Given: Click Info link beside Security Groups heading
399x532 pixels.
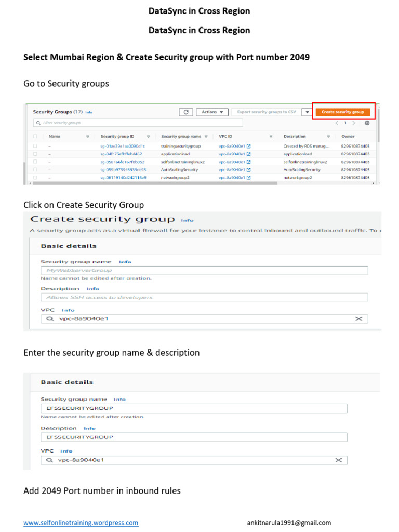Looking at the screenshot, I should tap(89, 112).
